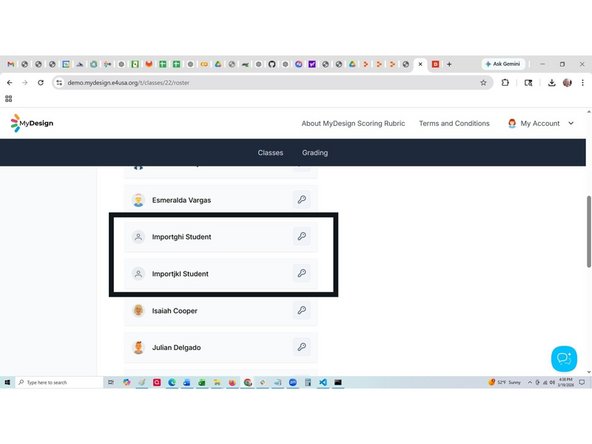The width and height of the screenshot is (592, 444).
Task: Open the taskbar notification center
Action: tap(582, 382)
